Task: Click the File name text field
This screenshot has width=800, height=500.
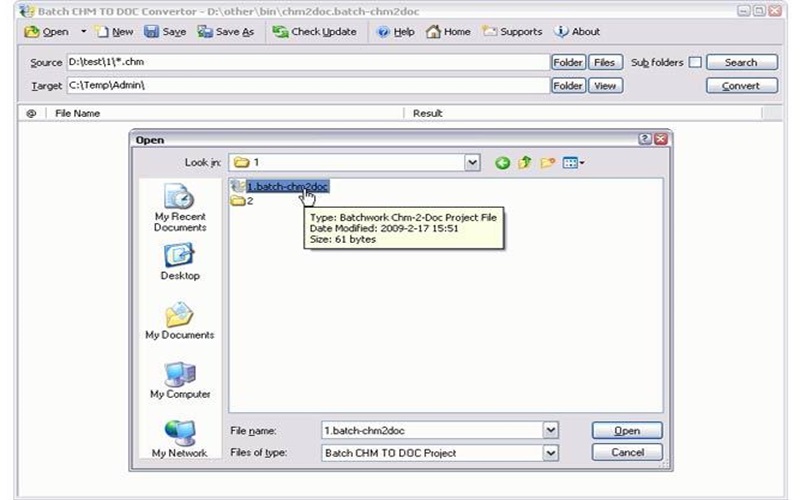Action: coord(433,431)
